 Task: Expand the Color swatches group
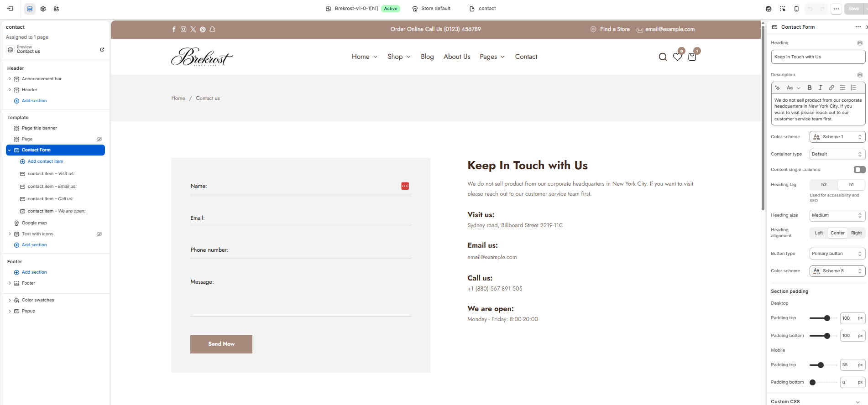pyautogui.click(x=10, y=300)
